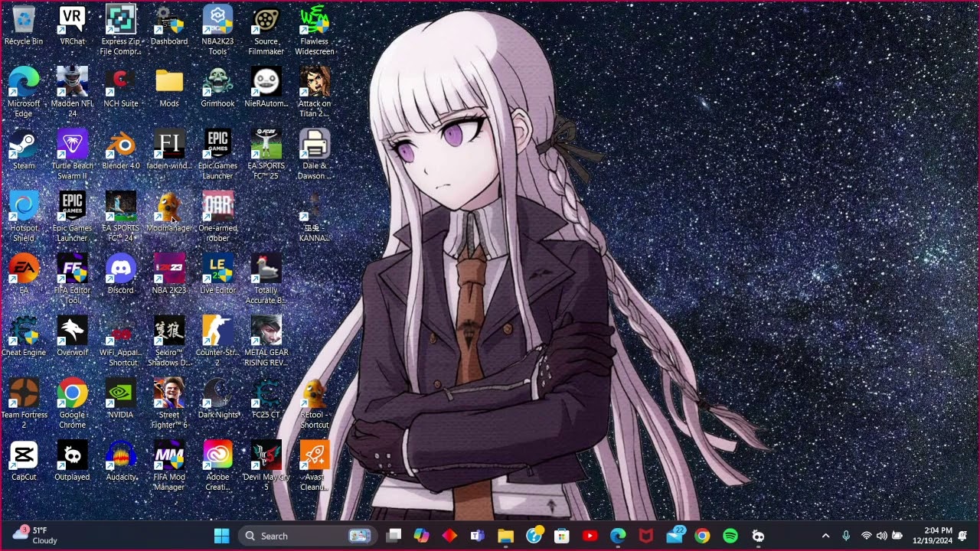Launch the NieR Automata desktop shortcut
980x551 pixels.
click(x=266, y=87)
